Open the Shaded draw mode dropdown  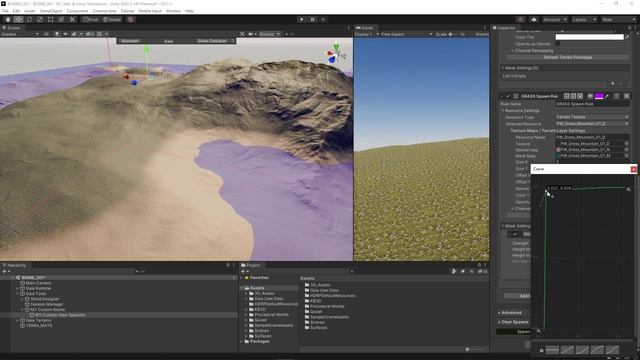[x=20, y=34]
